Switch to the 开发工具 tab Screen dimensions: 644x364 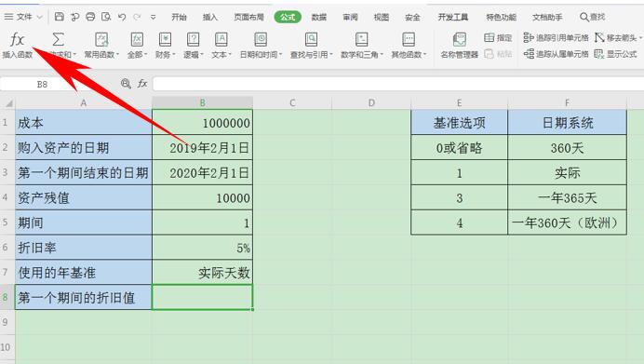(x=453, y=17)
